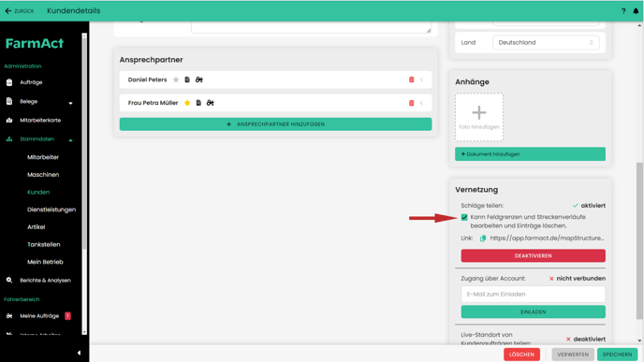Click the aktiviert status text
Screen dimensions: 644x362
[x=593, y=206]
